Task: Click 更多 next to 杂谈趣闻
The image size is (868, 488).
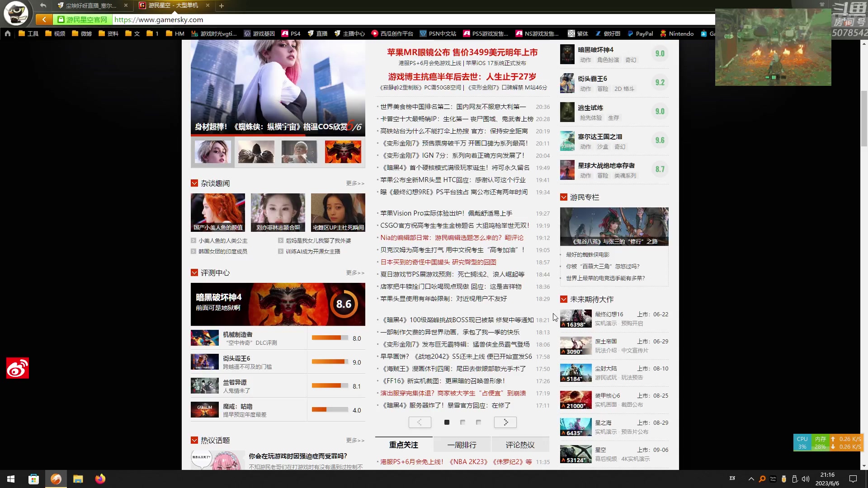Action: pos(355,183)
